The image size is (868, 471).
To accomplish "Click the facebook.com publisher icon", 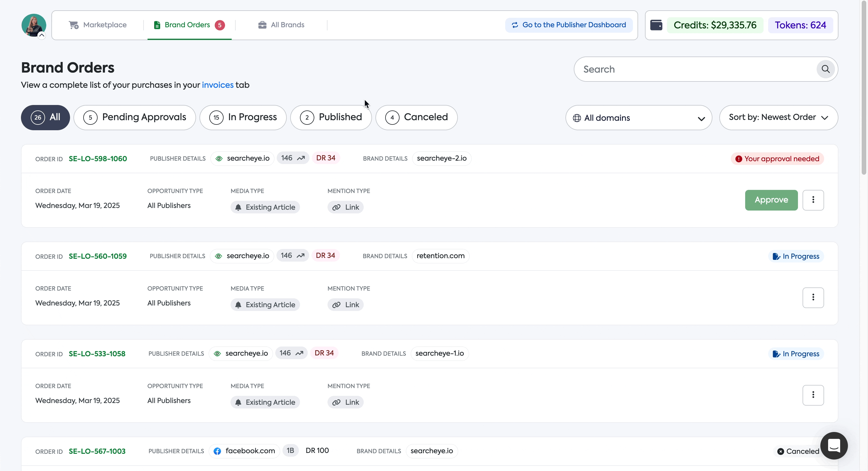I will [x=217, y=451].
